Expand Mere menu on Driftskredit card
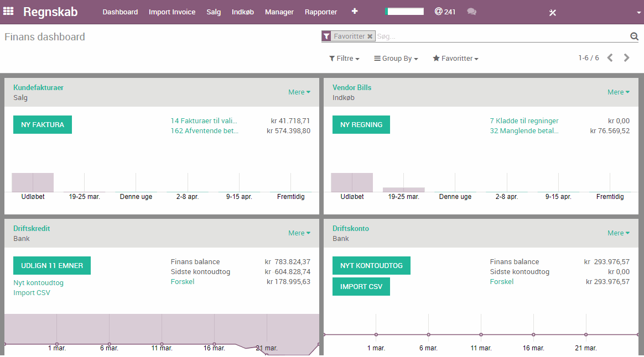The image size is (644, 357). [299, 233]
